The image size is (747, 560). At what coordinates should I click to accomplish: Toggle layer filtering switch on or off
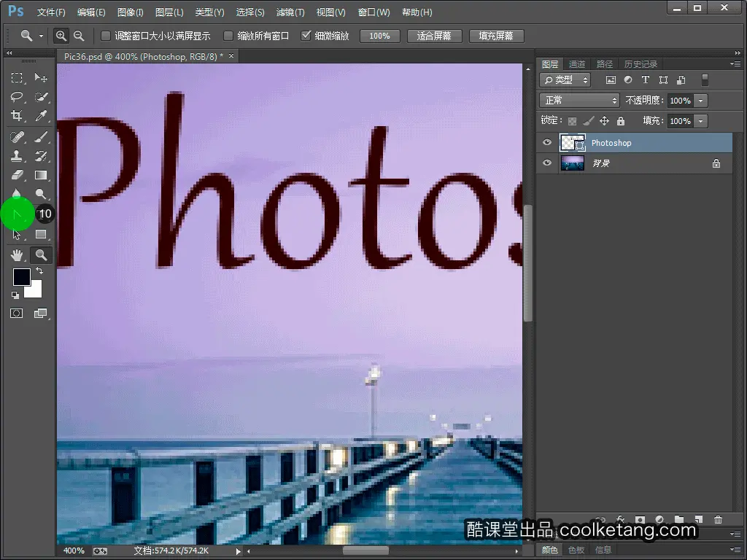click(705, 80)
